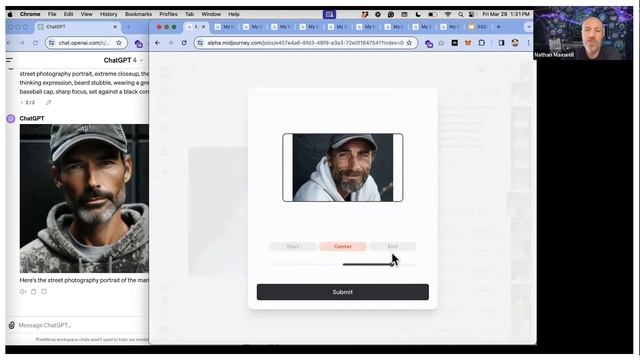Open the Chrome menu in the menu bar

[30, 14]
